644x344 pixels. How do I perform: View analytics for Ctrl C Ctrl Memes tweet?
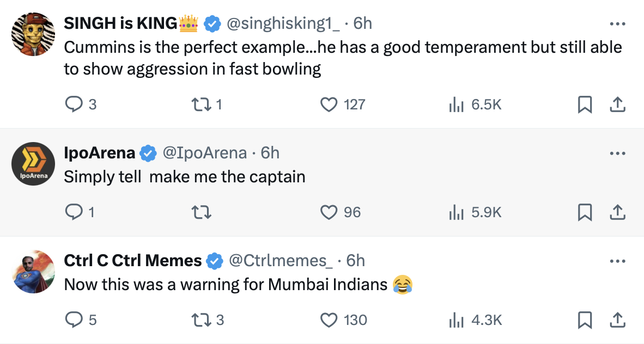tap(456, 321)
